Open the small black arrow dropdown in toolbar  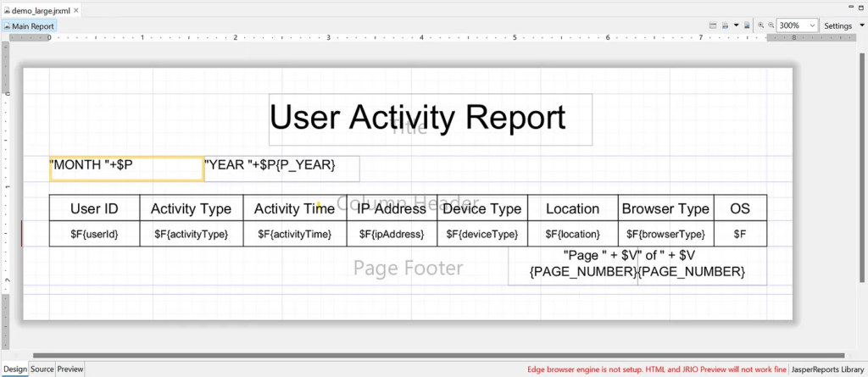(735, 26)
